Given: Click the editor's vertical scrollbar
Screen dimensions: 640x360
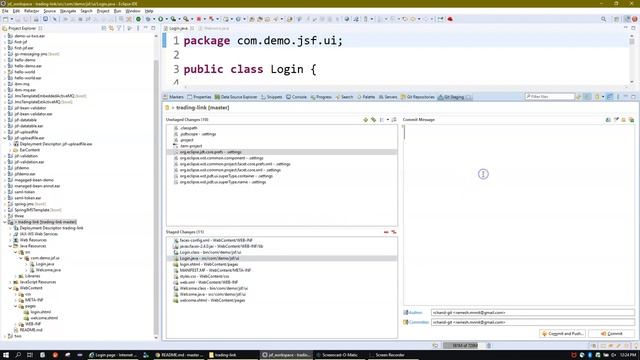Looking at the screenshot, I should coord(632,42).
